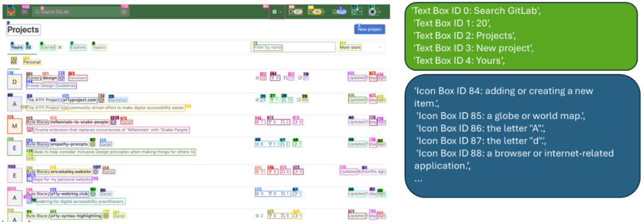Screen dimensions: 644x222
Task: Click 'Repo for my personal website.' description
Action: (62, 179)
